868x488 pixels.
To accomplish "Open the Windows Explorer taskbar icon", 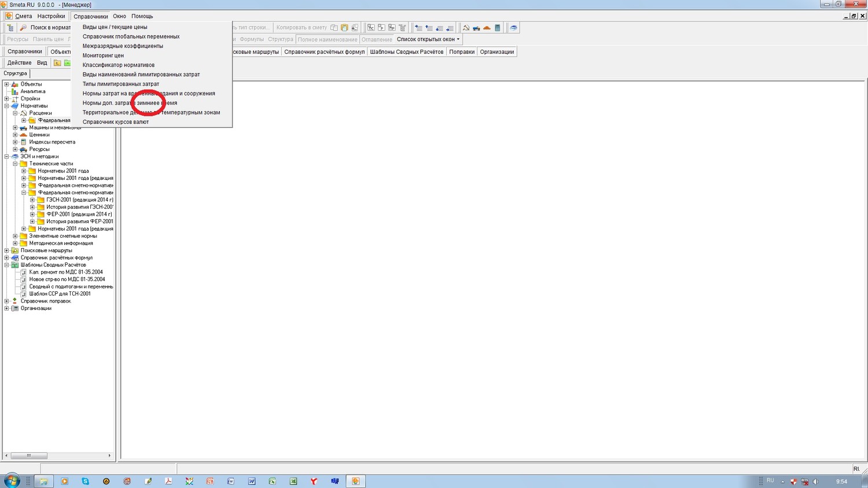I will (43, 481).
